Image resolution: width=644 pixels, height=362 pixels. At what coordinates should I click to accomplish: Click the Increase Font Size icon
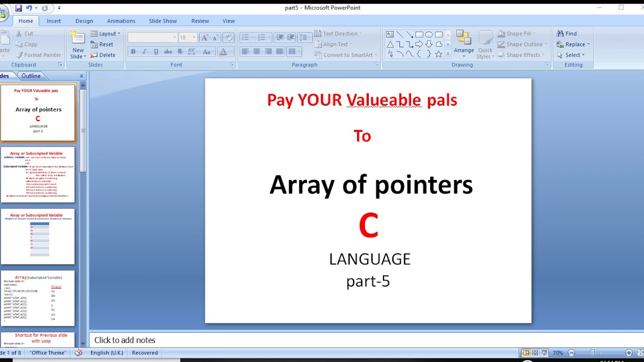(x=204, y=38)
